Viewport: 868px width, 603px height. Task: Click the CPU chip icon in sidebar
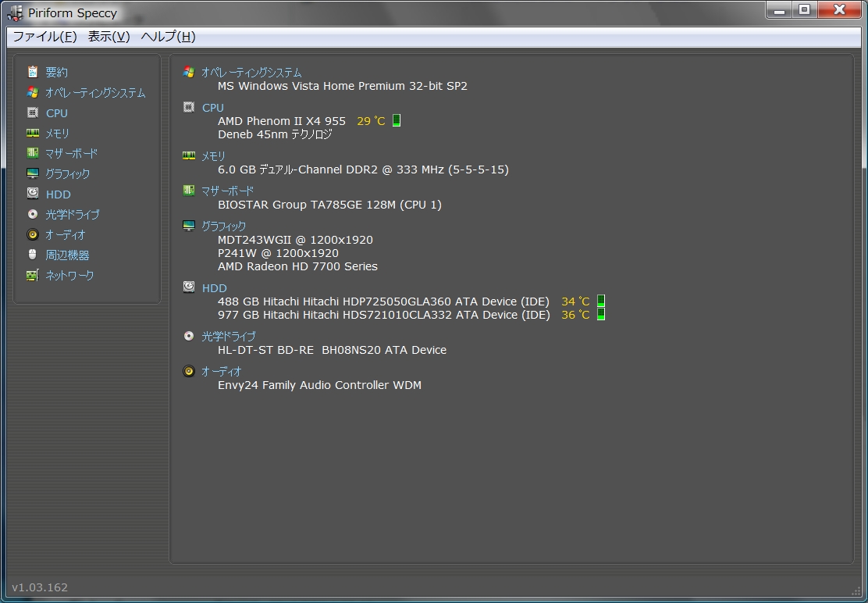(33, 113)
